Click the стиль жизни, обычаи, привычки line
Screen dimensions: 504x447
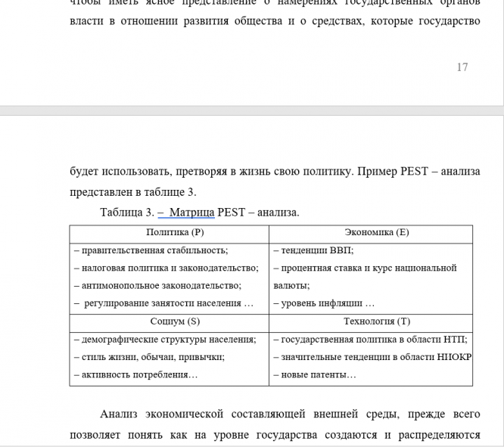[150, 357]
